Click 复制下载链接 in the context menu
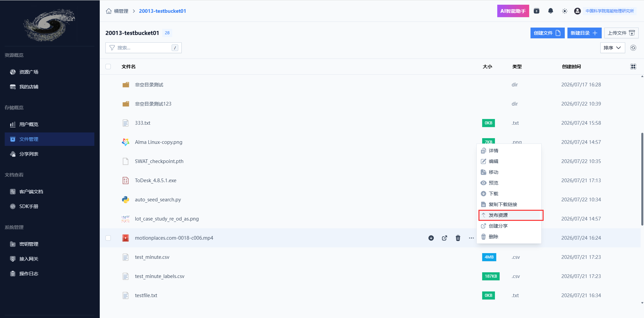 point(509,204)
